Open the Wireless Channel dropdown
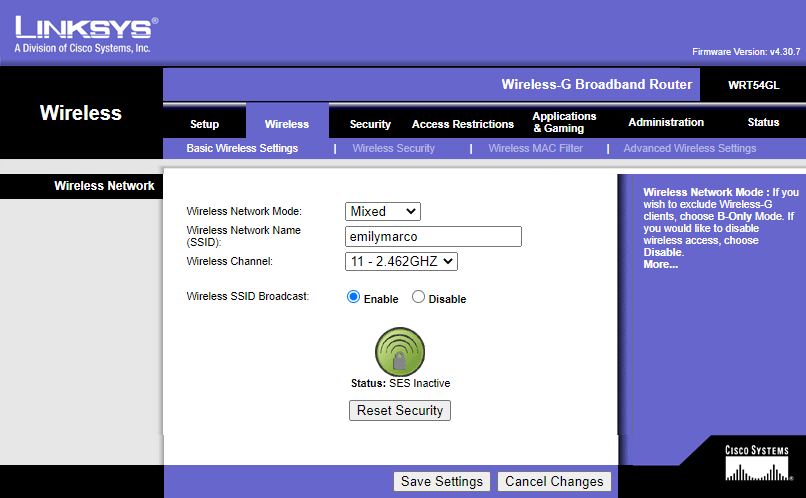Image resolution: width=806 pixels, height=498 pixels. 401,262
